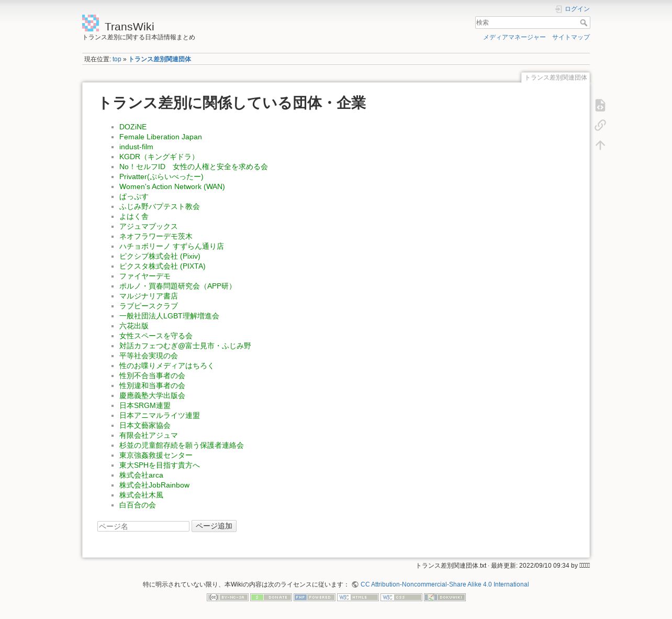Screen dimensions: 672x619
Task: Open メディアマネージャー
Action: [x=514, y=37]
